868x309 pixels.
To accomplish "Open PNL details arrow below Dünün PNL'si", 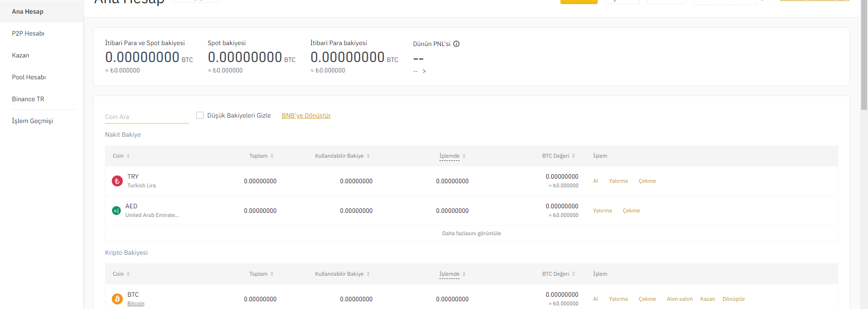I will click(424, 71).
